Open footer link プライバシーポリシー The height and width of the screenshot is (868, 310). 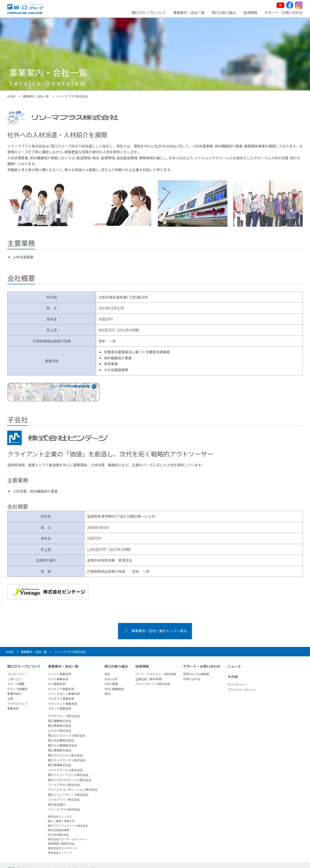pyautogui.click(x=242, y=690)
